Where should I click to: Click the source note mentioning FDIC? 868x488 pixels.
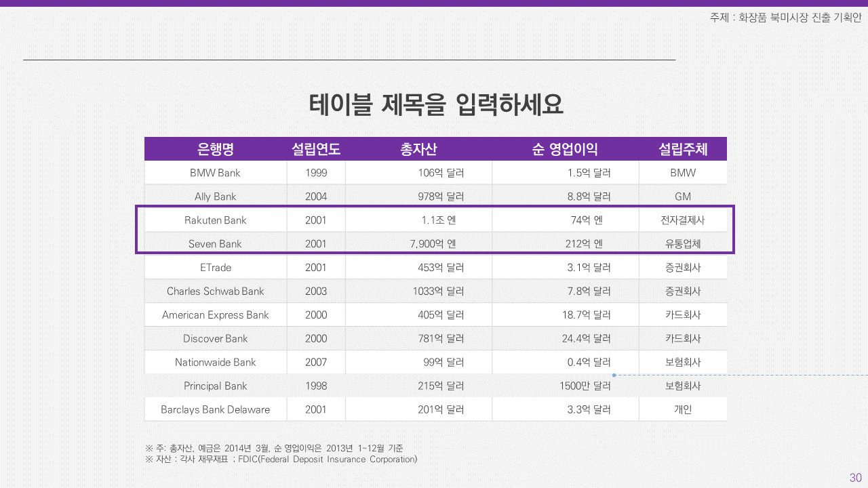click(281, 459)
